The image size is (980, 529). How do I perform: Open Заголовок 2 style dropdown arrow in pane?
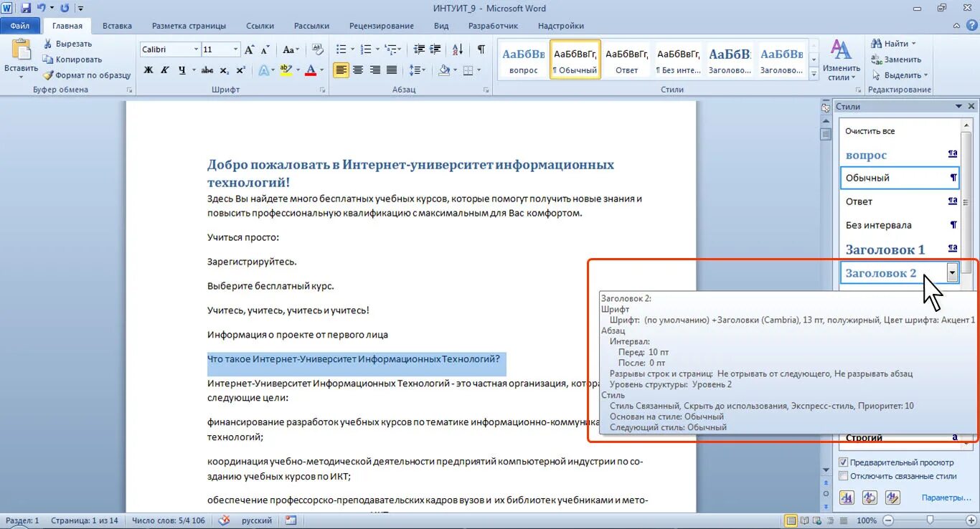click(x=952, y=272)
